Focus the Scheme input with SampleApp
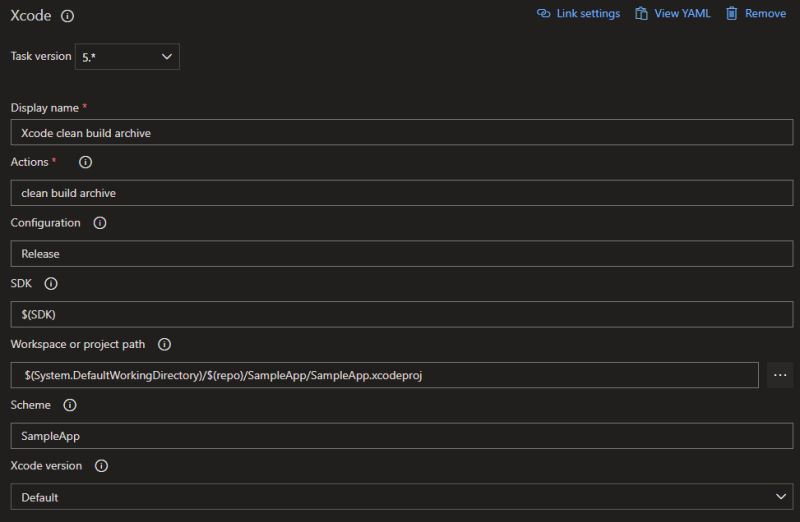The width and height of the screenshot is (800, 522). coord(402,436)
